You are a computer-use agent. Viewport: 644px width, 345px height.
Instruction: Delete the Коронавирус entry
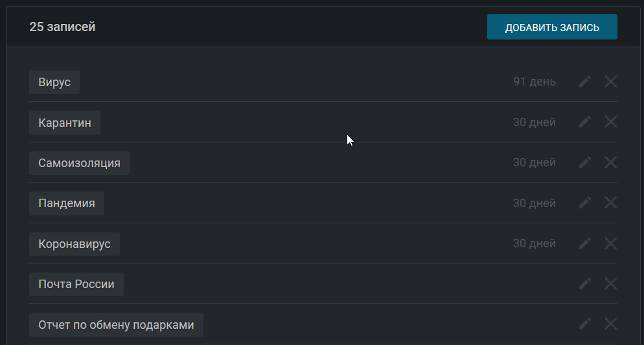[x=610, y=243]
